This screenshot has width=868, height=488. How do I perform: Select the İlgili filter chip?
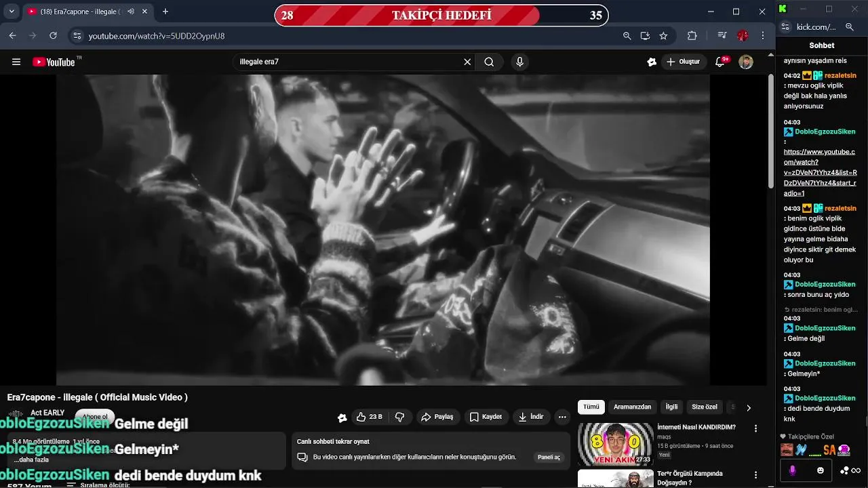tap(671, 407)
